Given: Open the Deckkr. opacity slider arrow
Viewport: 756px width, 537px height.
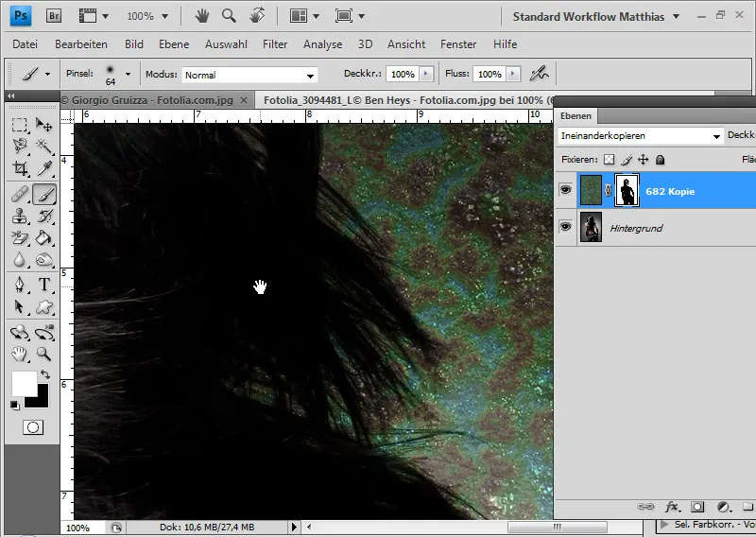Looking at the screenshot, I should click(426, 74).
